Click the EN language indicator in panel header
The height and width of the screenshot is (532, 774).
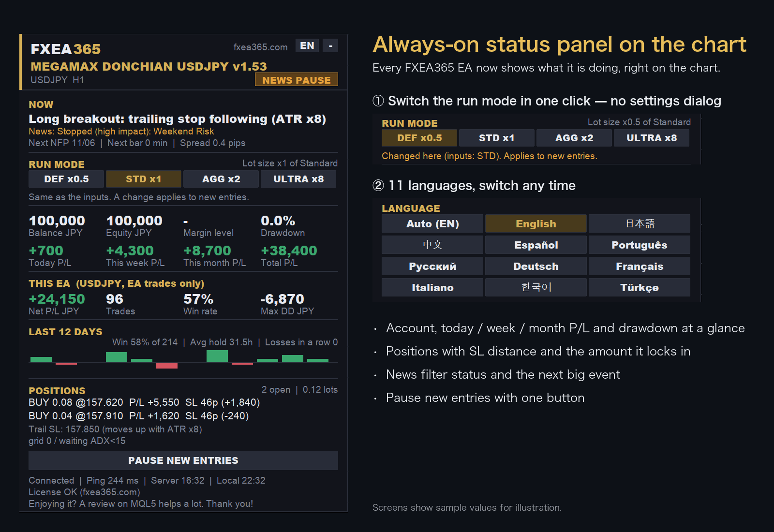point(307,46)
